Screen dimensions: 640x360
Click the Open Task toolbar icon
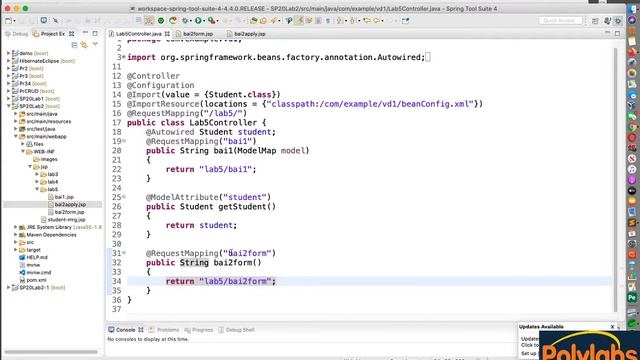263,20
